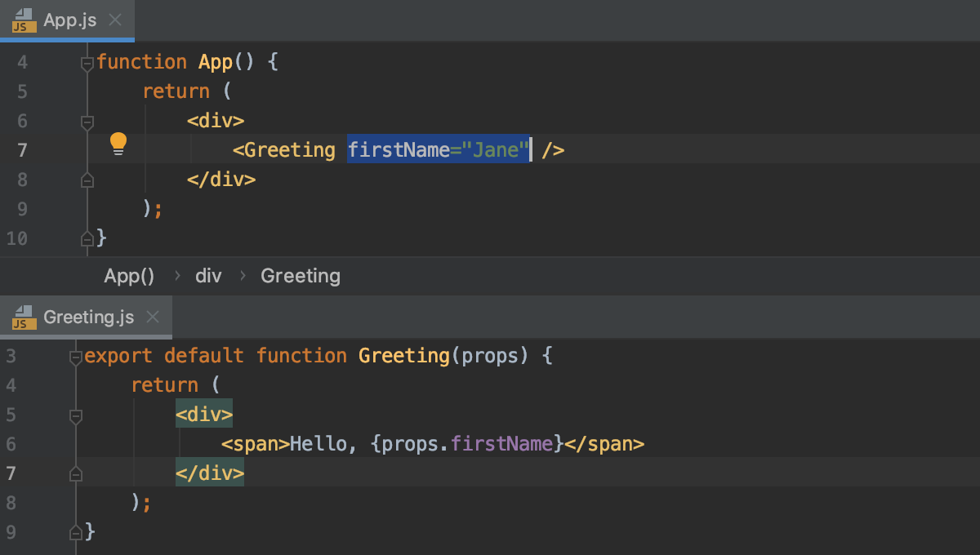Image resolution: width=980 pixels, height=555 pixels.
Task: Collapse the App function fold arrow
Action: (x=86, y=61)
